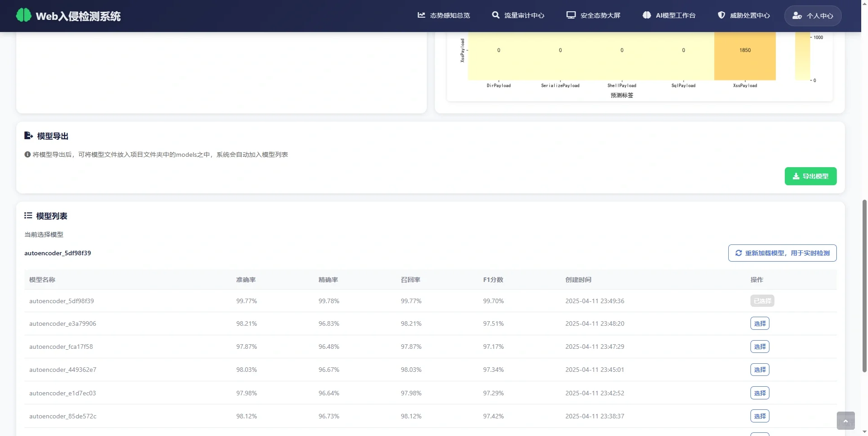This screenshot has height=436, width=868.
Task: Click the page vertical scrollbar thumb
Action: tap(864, 286)
